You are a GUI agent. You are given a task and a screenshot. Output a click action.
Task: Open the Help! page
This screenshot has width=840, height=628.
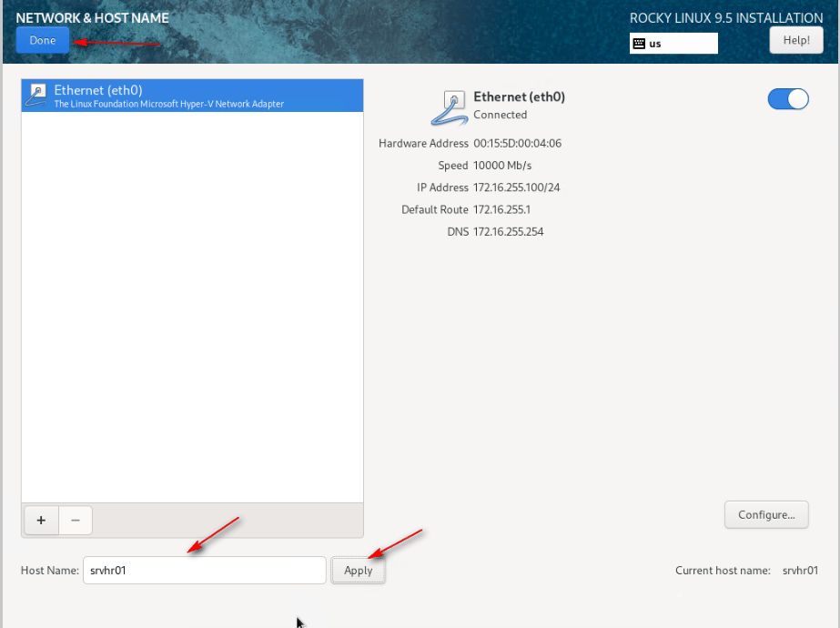[796, 40]
